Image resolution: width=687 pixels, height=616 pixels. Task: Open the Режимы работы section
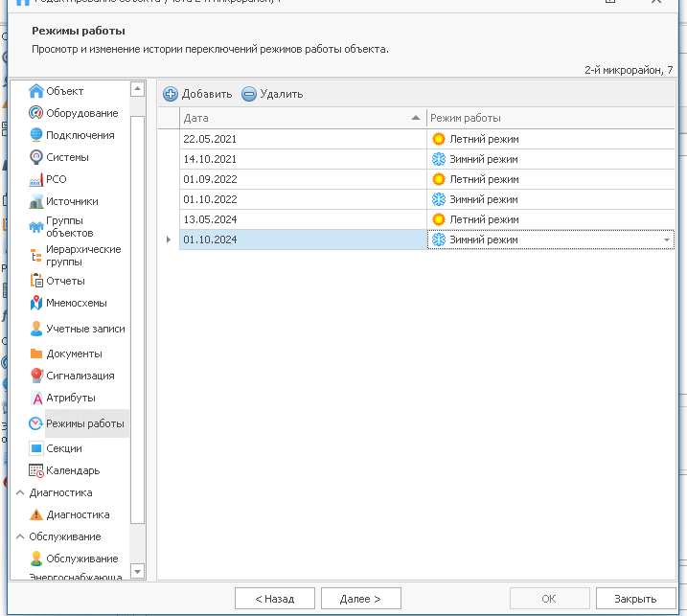point(84,423)
